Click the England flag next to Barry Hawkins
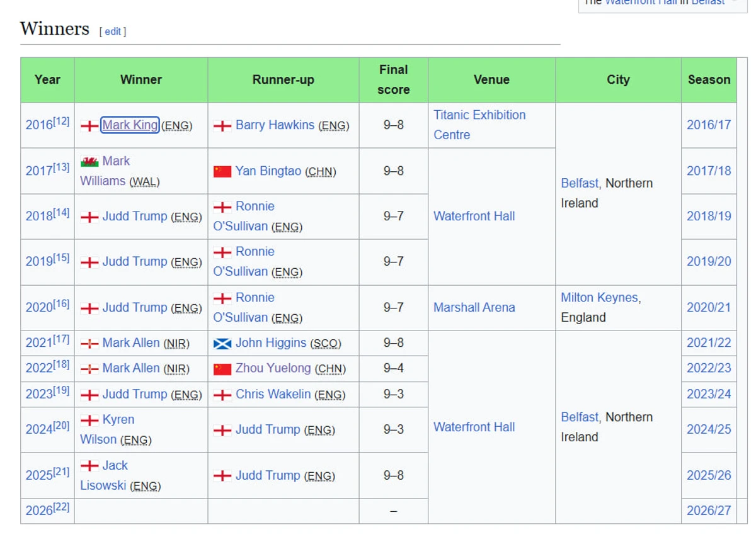Image resolution: width=756 pixels, height=542 pixels. click(x=222, y=125)
